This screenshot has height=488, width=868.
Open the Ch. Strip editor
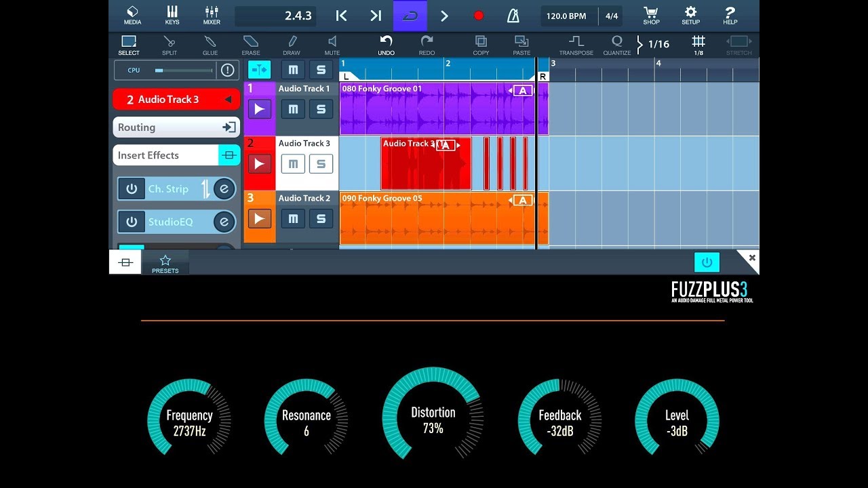point(224,189)
